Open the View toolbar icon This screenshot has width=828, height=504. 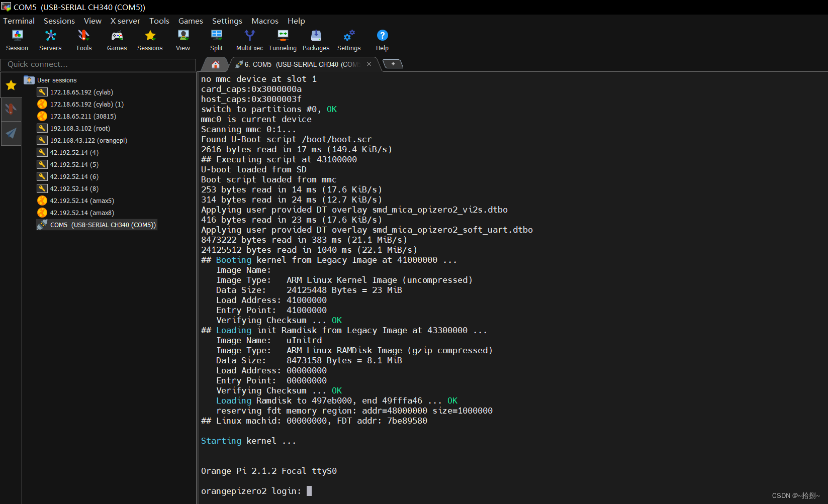click(183, 40)
